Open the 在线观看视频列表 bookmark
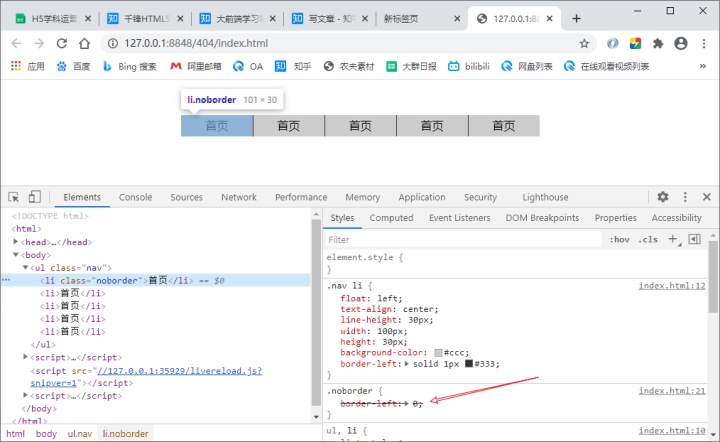Viewport: 720px width, 442px height. [x=606, y=66]
